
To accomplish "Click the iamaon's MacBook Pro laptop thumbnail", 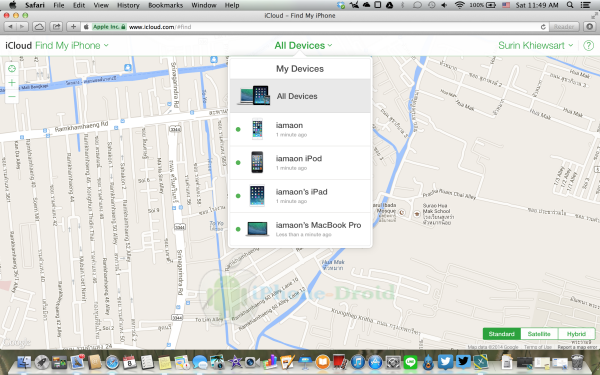I will [x=257, y=229].
